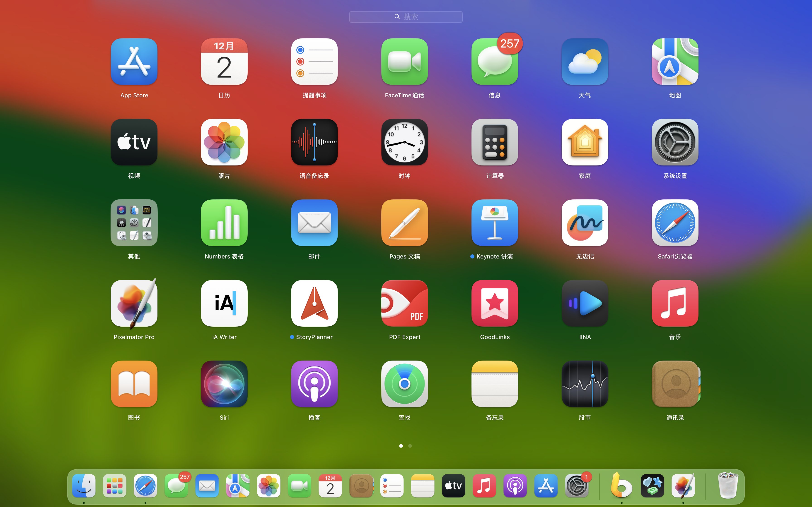This screenshot has width=812, height=507.
Task: Open Pixelmator Pro from Launchpad grid
Action: [134, 304]
